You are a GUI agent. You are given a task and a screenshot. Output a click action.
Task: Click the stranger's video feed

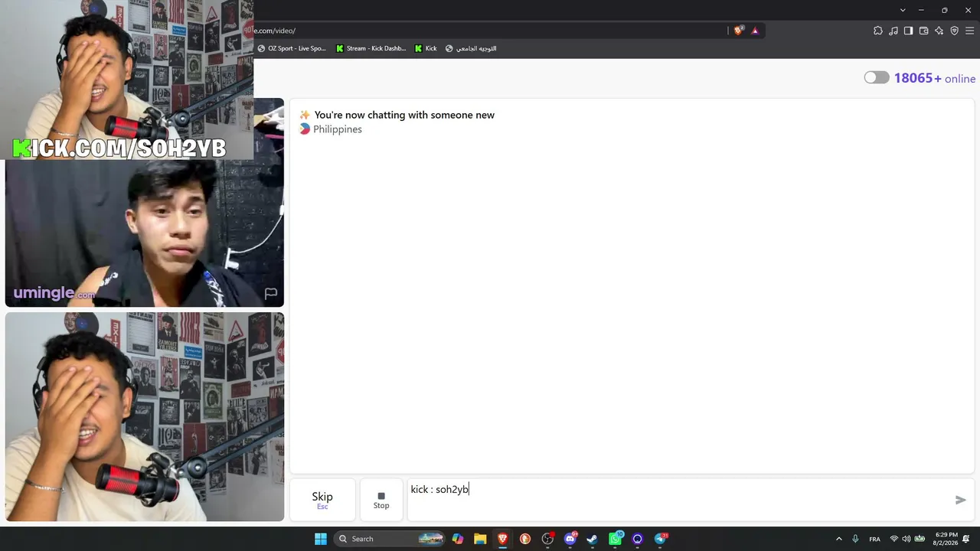coord(145,233)
